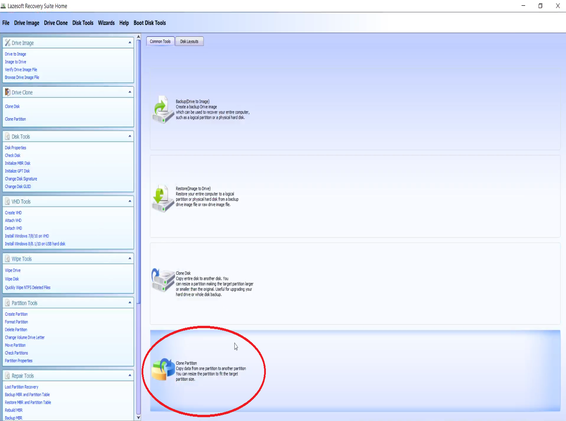Viewport: 566px width, 421px height.
Task: Collapse the Wipe Tools sidebar panel
Action: (x=130, y=259)
